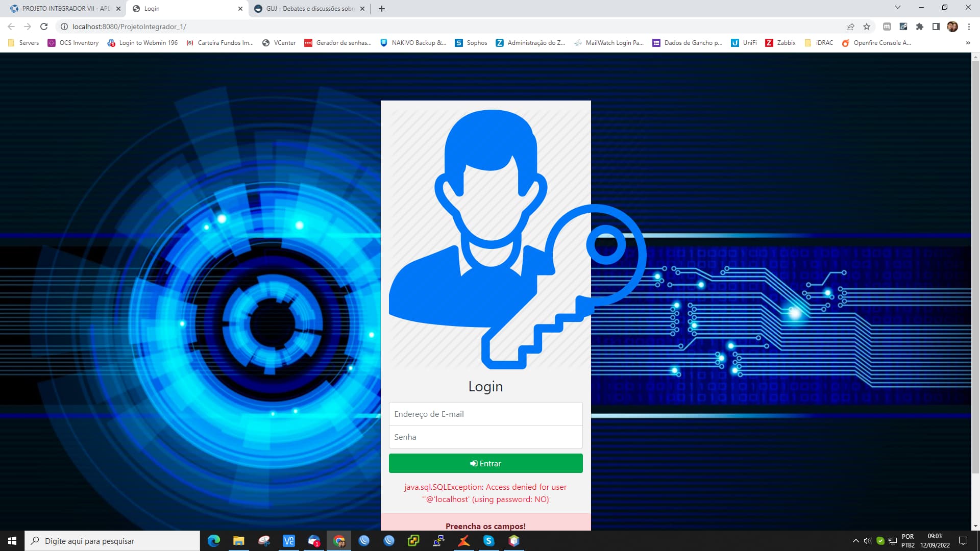980x551 pixels.
Task: Expand the tab search chevron
Action: [x=898, y=7]
